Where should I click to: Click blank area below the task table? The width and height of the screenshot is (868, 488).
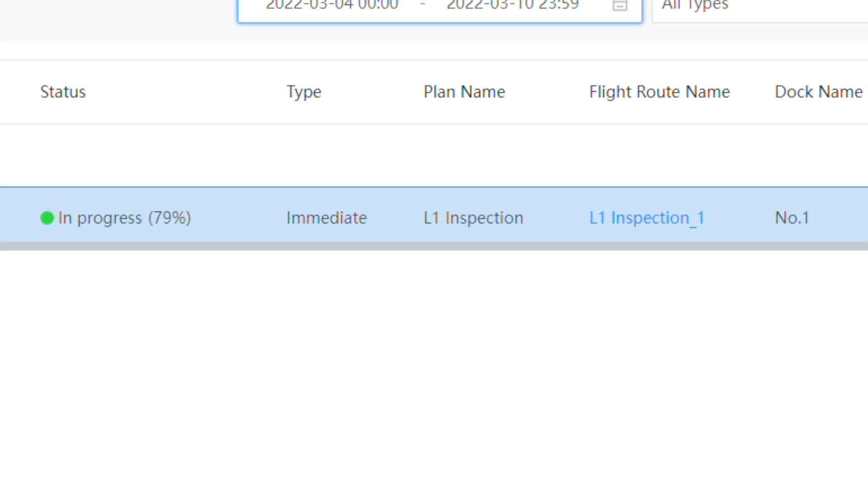[434, 369]
